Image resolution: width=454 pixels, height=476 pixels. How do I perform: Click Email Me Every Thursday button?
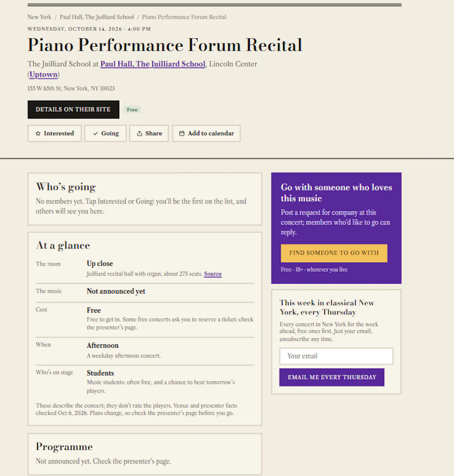pyautogui.click(x=332, y=377)
